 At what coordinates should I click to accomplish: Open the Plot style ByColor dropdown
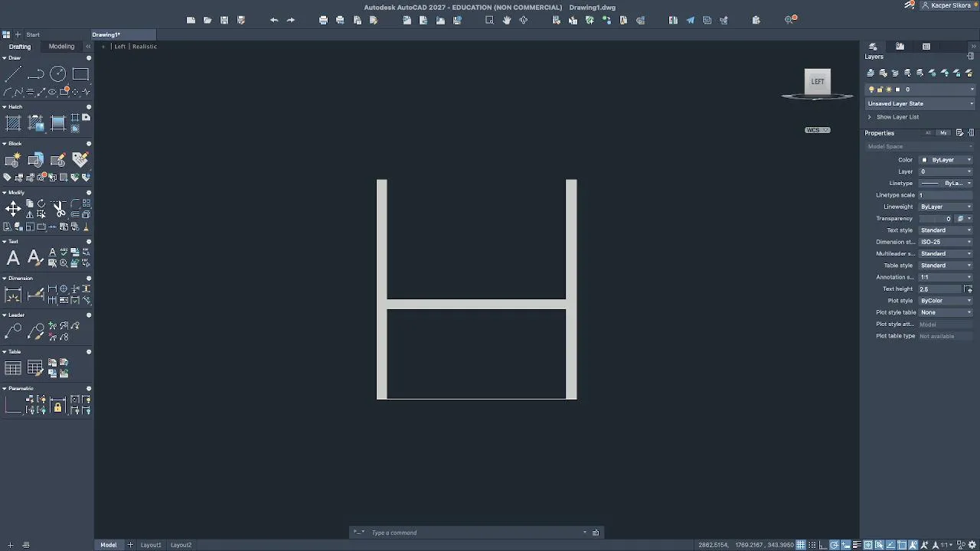coord(946,301)
